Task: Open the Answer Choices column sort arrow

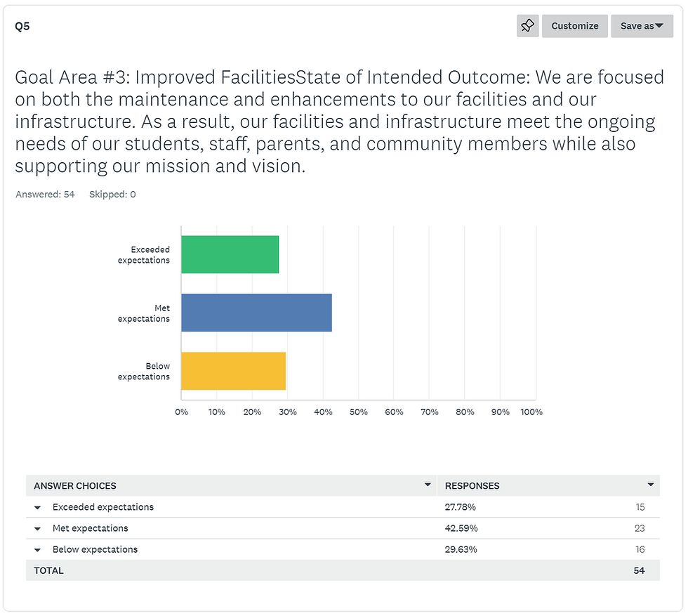Action: tap(428, 485)
